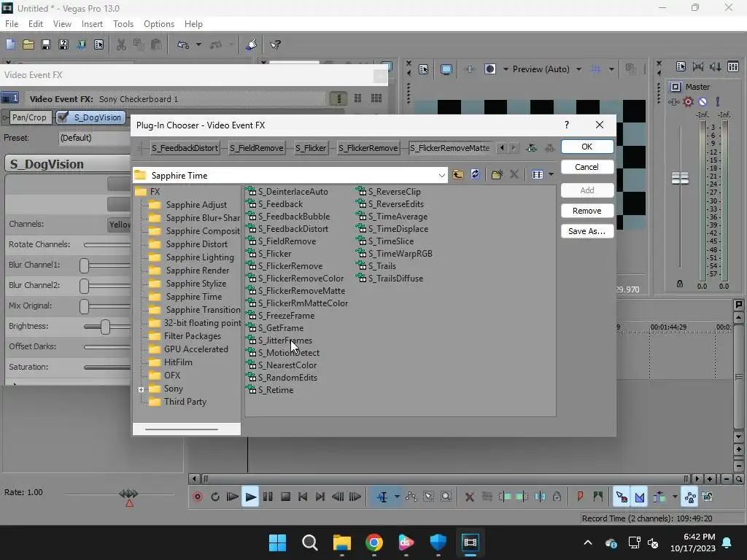This screenshot has height=560, width=747.
Task: Click the Delete X icon in timeline toolbar
Action: [469, 497]
